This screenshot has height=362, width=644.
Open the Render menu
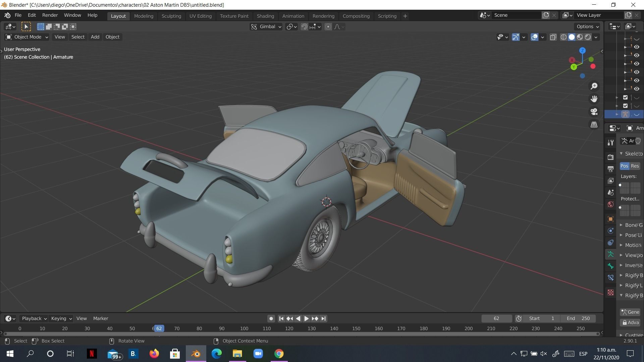coord(50,15)
